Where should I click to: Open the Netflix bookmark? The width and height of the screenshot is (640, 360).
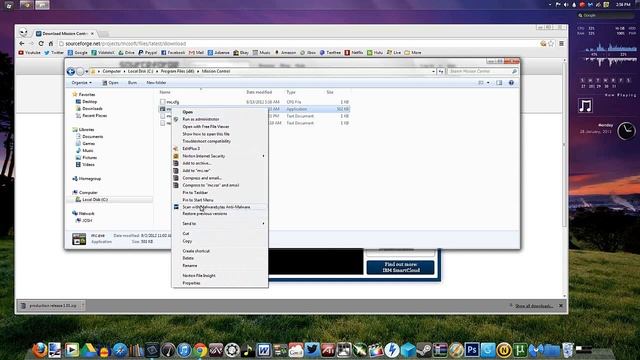click(x=353, y=53)
